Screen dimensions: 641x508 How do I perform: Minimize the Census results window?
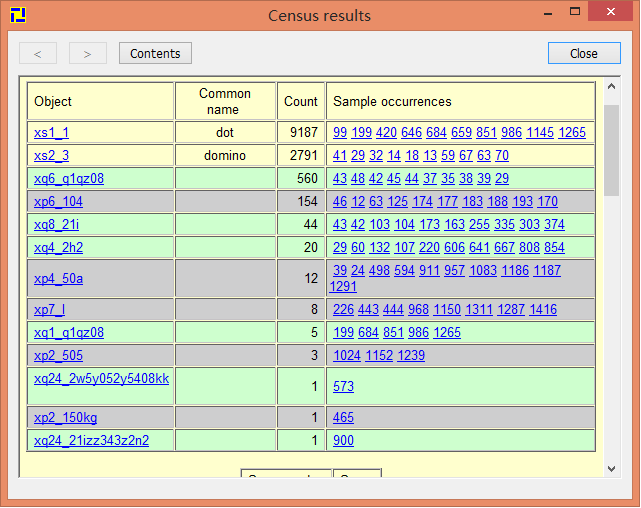(548, 13)
